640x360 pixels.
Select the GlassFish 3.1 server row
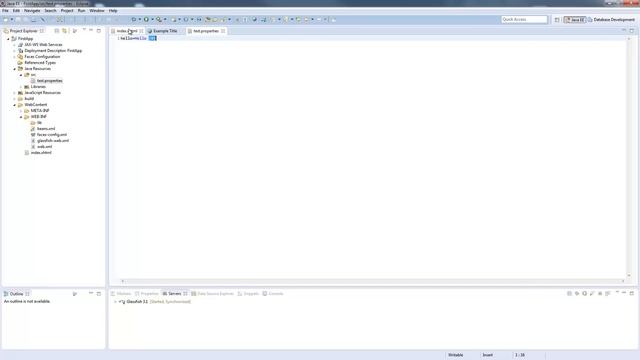[x=155, y=302]
